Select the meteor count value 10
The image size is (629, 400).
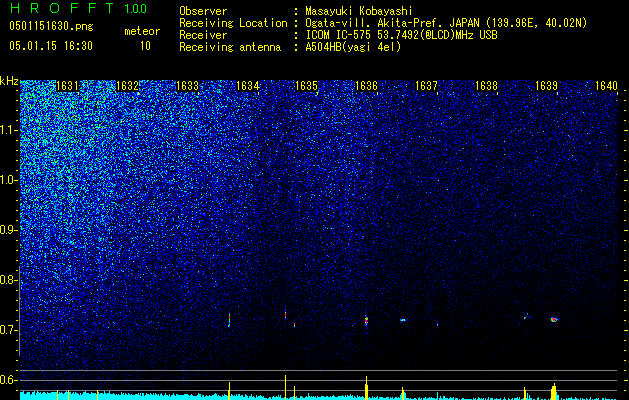(x=145, y=46)
